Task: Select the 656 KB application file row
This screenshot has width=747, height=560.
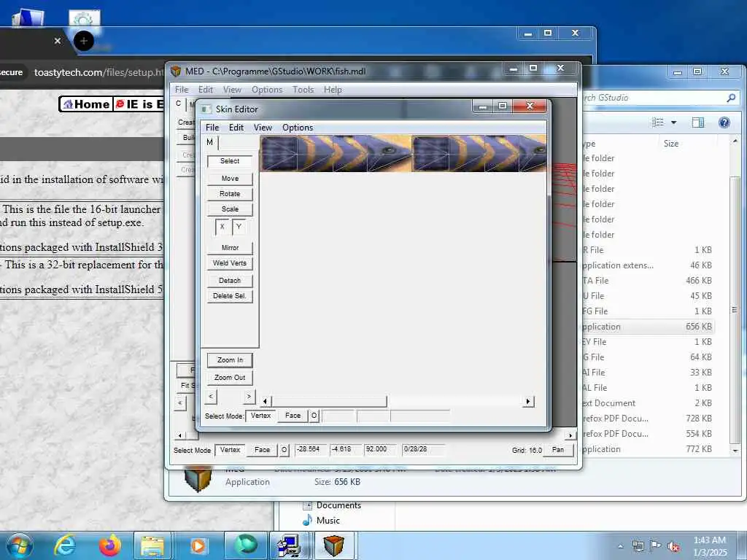Action: (x=648, y=327)
